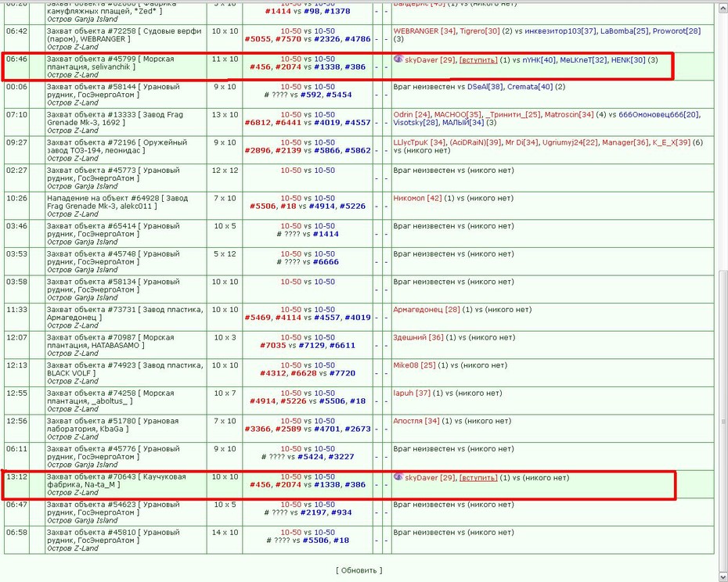The height and width of the screenshot is (582, 728).
Task: Open the skyDaver [29] profile in the 13:12 row
Action: coord(430,478)
